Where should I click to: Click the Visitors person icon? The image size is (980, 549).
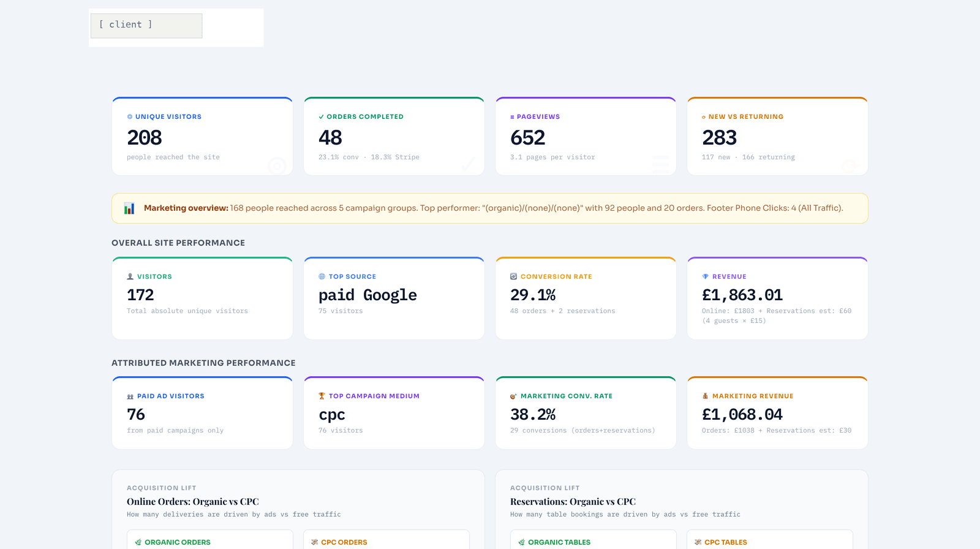tap(130, 276)
